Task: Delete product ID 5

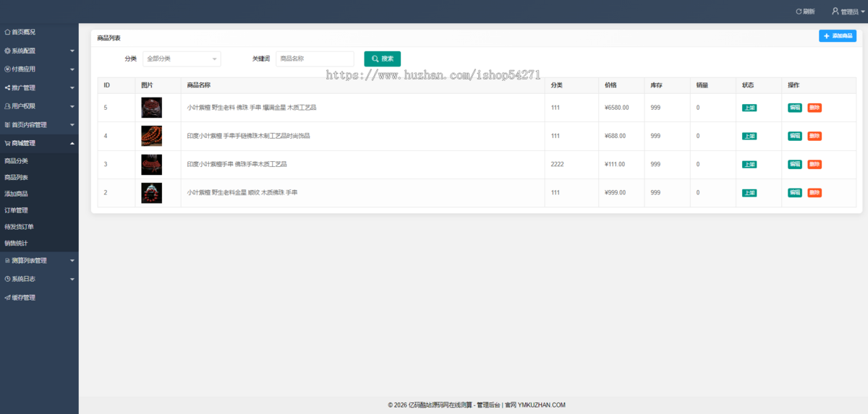Action: [814, 108]
